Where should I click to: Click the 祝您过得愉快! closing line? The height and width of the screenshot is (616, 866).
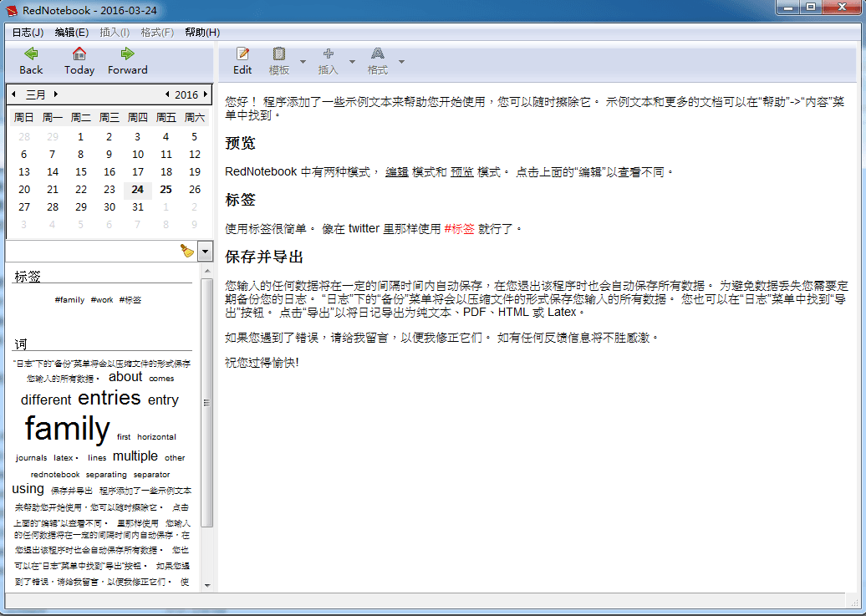pos(262,363)
